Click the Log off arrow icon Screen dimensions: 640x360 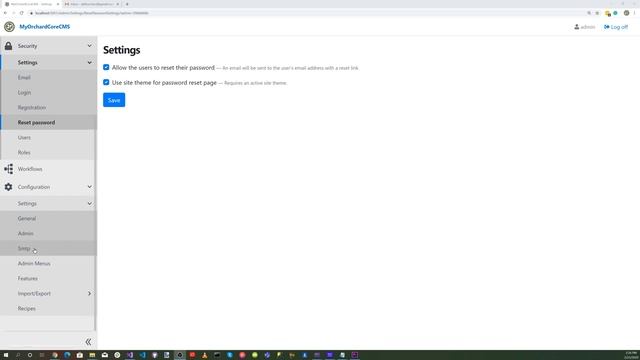coord(607,27)
